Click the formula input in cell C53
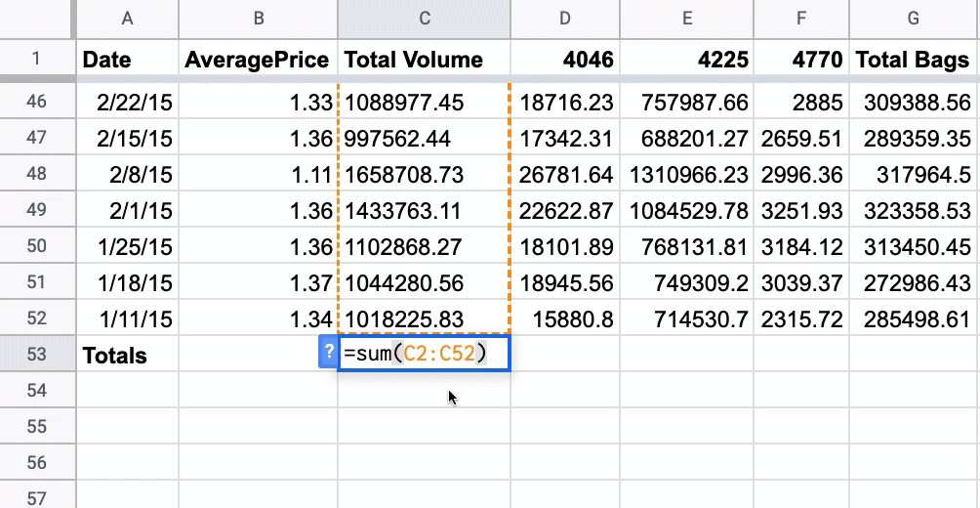Screen dimensions: 980x508 423,354
